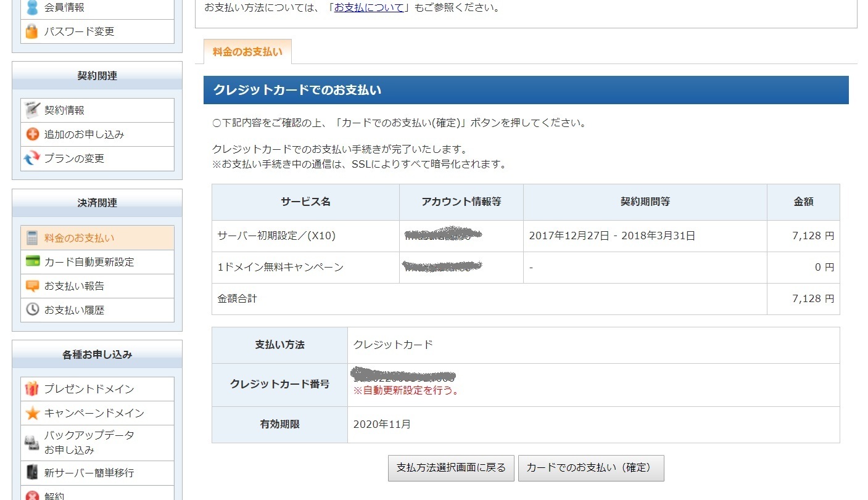Screen dimensions: 868x500
Task: Click the gift box icon for プレゼントドメイン
Action: point(32,389)
